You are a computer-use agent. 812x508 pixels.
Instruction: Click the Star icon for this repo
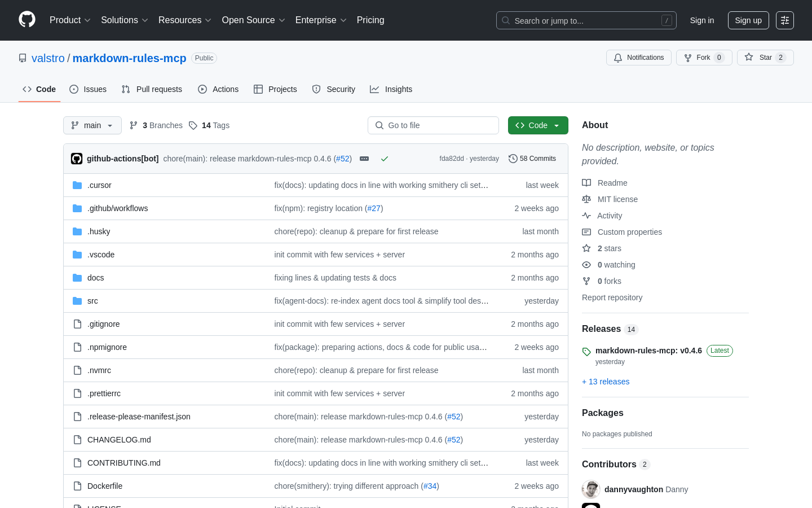[749, 57]
